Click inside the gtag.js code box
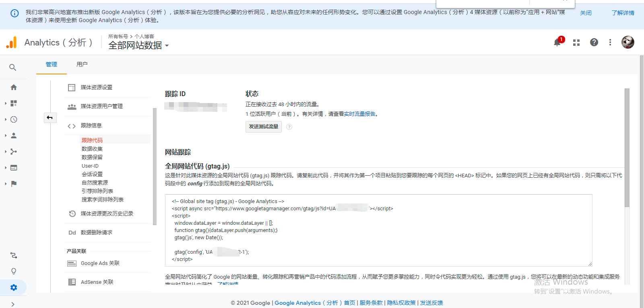The height and width of the screenshot is (308, 644). click(x=379, y=230)
